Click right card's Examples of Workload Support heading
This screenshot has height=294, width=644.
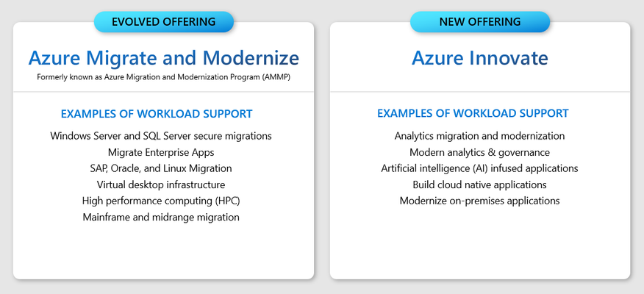[473, 113]
